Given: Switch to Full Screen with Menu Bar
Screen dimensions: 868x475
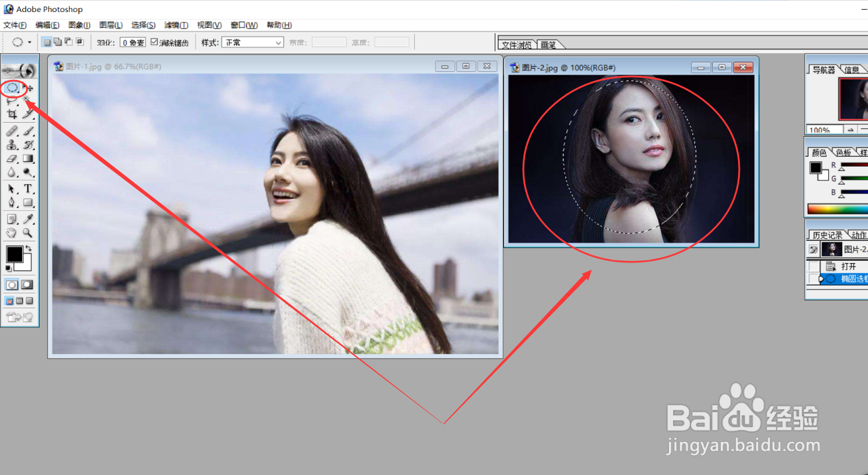Looking at the screenshot, I should tap(19, 301).
